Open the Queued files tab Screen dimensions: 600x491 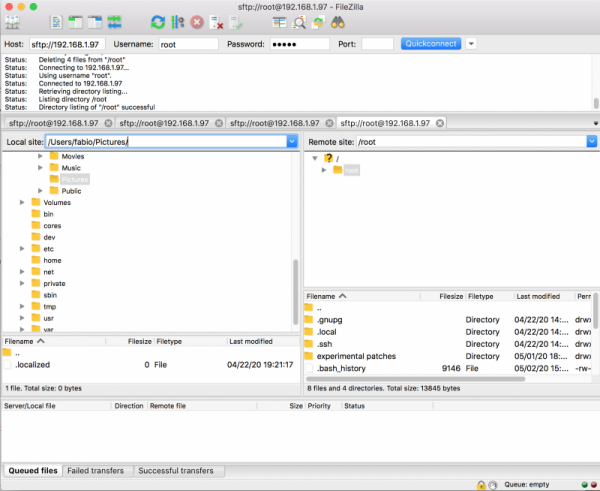(33, 471)
